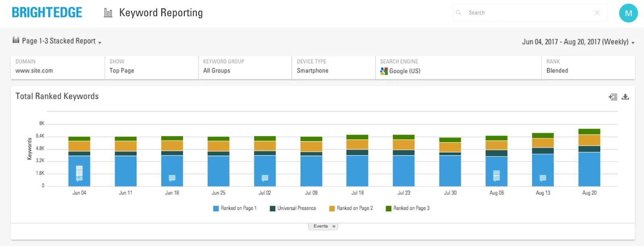The image size is (644, 246).
Task: Clear the search field with X
Action: point(597,13)
